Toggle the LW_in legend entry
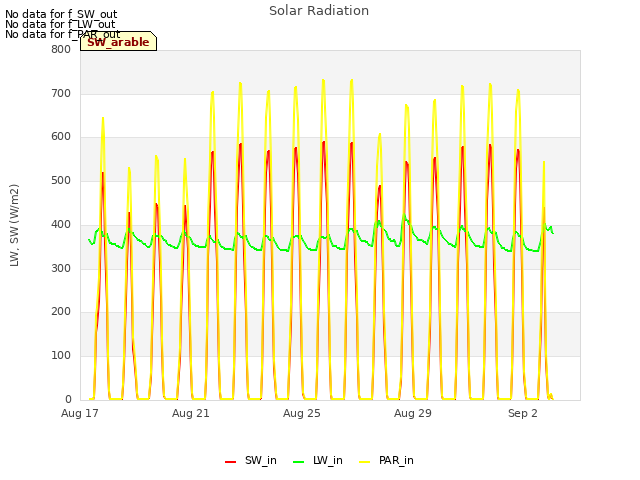 318,460
